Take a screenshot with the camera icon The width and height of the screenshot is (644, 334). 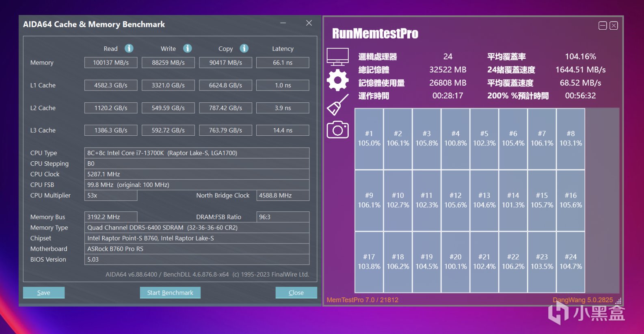point(338,129)
